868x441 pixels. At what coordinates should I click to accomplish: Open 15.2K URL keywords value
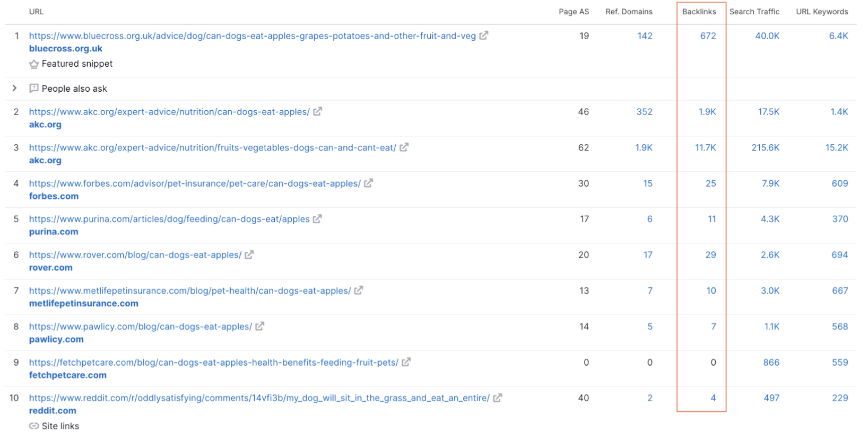click(x=836, y=148)
